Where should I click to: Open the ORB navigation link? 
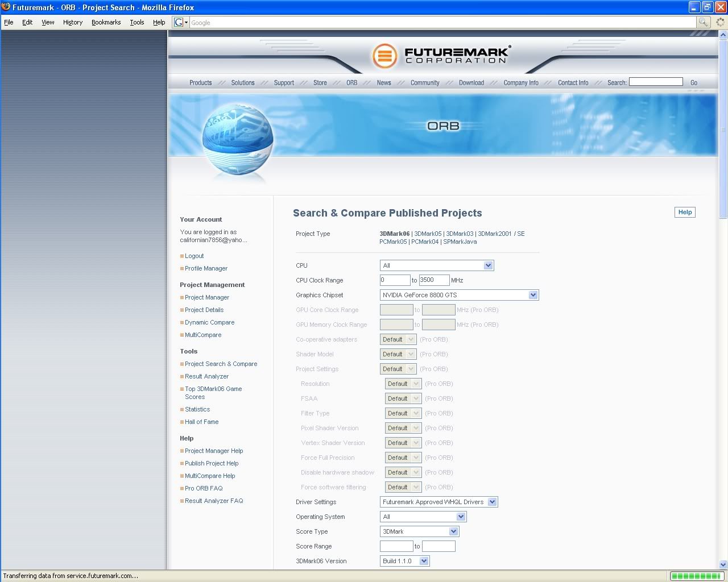coord(352,82)
